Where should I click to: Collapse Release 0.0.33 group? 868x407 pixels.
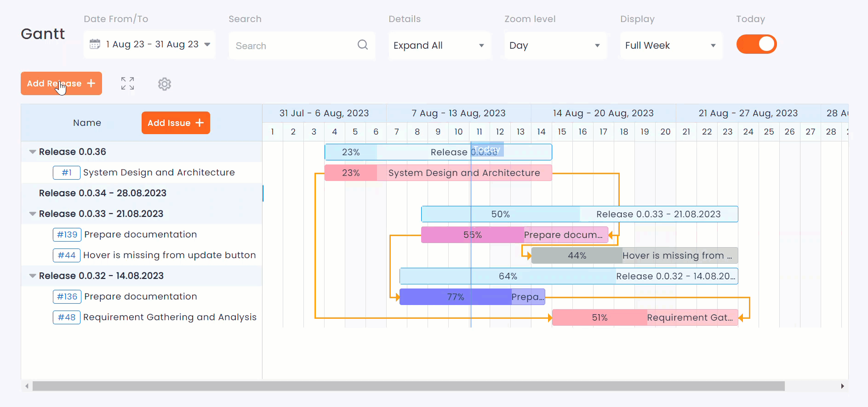(33, 214)
